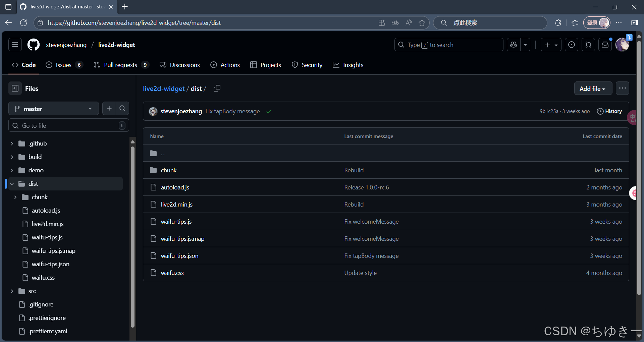The width and height of the screenshot is (644, 342).
Task: Open the Fix tapBody message latest commit link
Action: 232,111
